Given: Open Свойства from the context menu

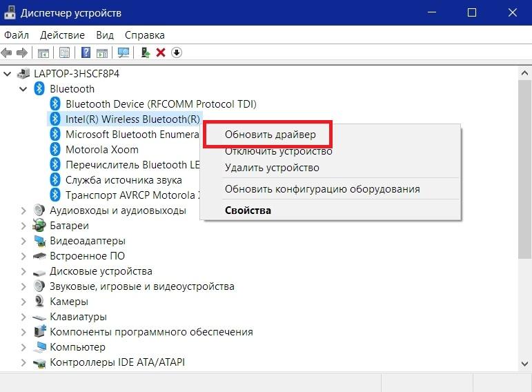Looking at the screenshot, I should (248, 210).
